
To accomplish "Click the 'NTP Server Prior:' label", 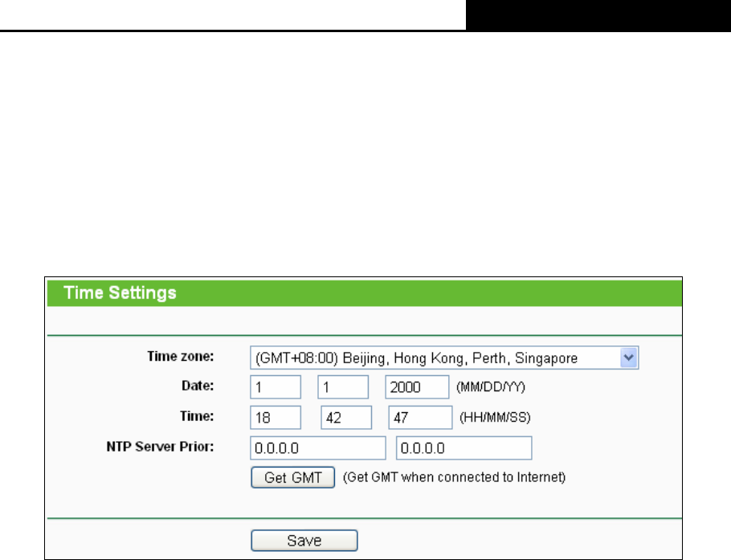I will [x=160, y=447].
